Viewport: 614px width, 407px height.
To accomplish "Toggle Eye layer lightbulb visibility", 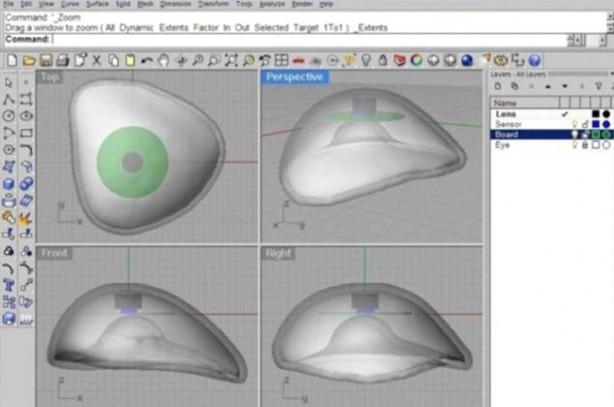I will pos(574,144).
